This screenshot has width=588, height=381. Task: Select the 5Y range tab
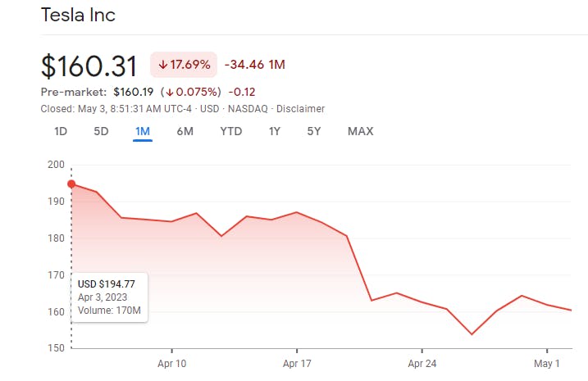pyautogui.click(x=313, y=131)
